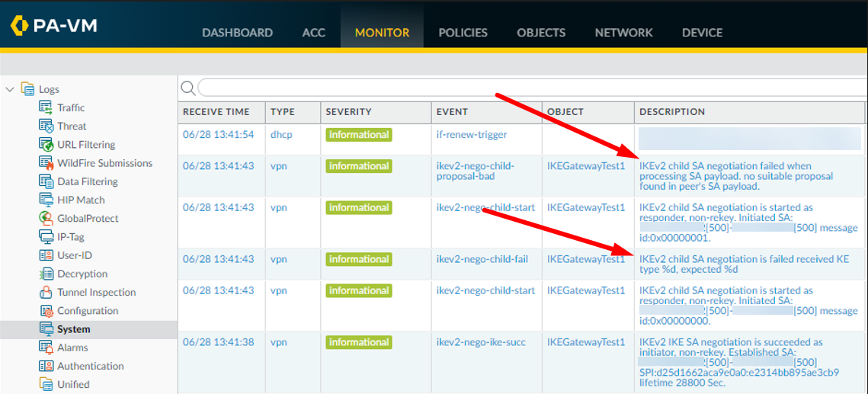
Task: Click the Traffic log icon
Action: pos(45,107)
